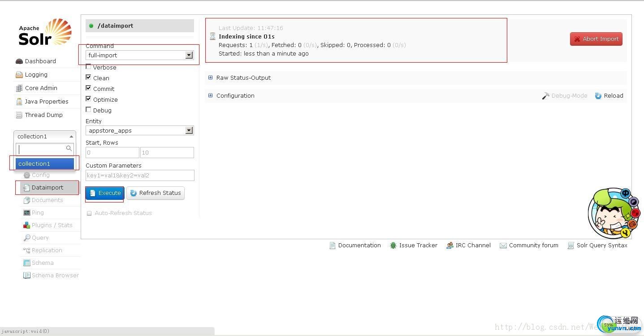Click the Schema Browser icon
644x336 pixels.
(27, 276)
